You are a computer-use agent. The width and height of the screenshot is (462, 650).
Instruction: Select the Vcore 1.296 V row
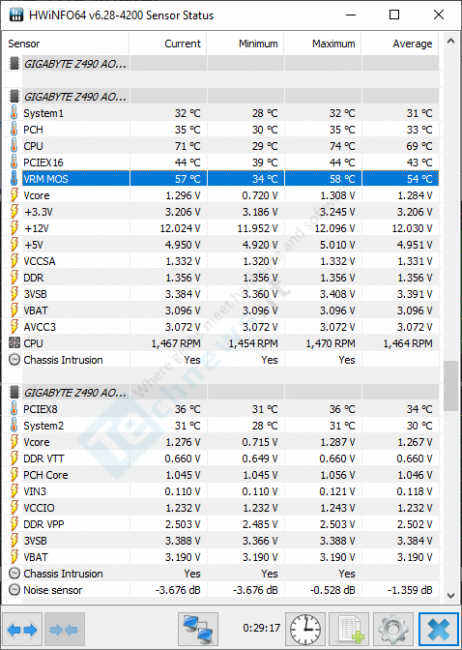click(x=221, y=195)
